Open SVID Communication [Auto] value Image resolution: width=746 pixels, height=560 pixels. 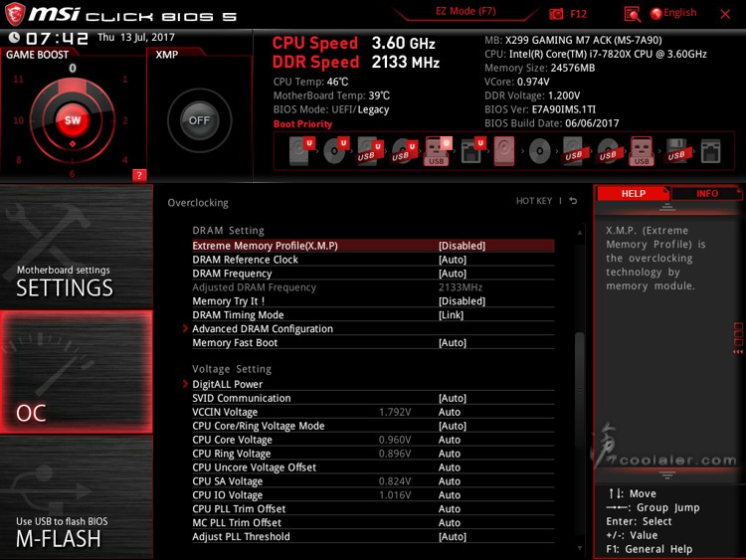coord(453,398)
